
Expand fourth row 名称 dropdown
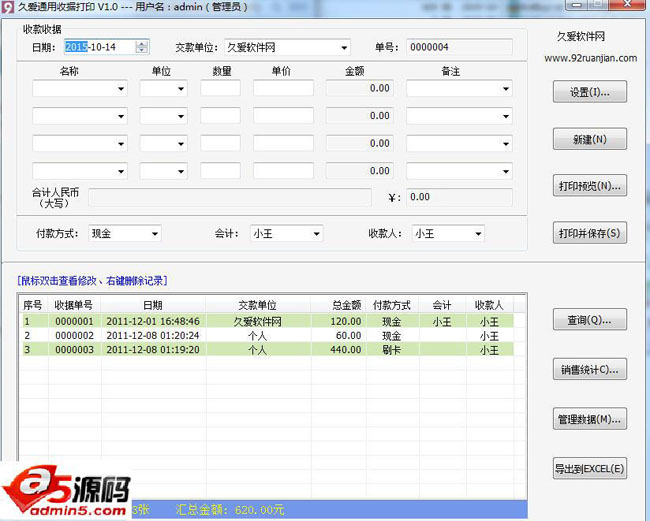click(x=121, y=171)
